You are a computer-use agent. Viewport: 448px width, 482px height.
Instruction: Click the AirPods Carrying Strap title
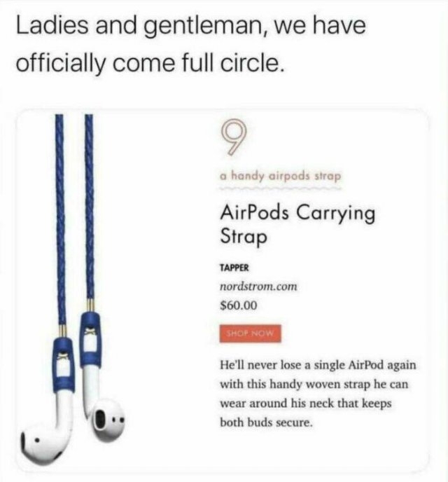[297, 224]
